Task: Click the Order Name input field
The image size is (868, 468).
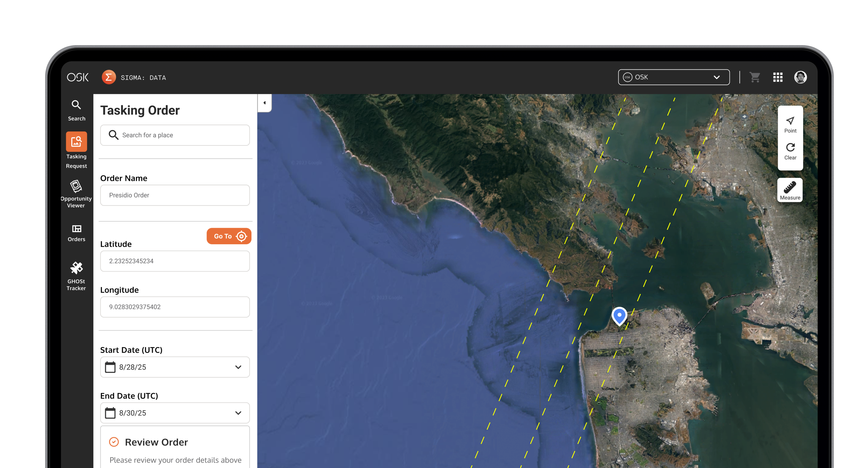Action: point(175,195)
